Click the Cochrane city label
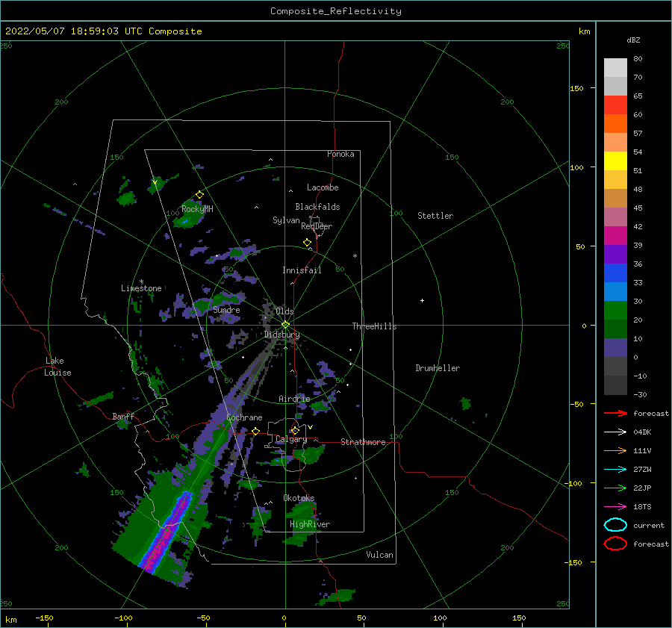 244,417
